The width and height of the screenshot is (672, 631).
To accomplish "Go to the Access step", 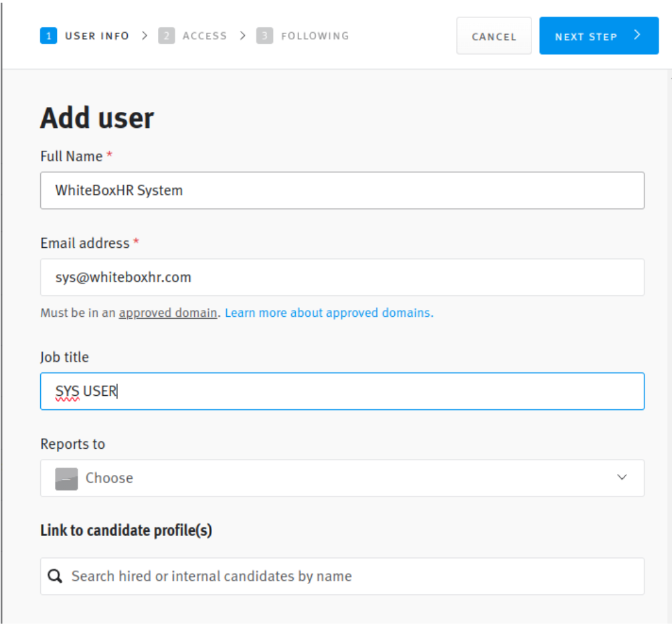I will [x=192, y=36].
